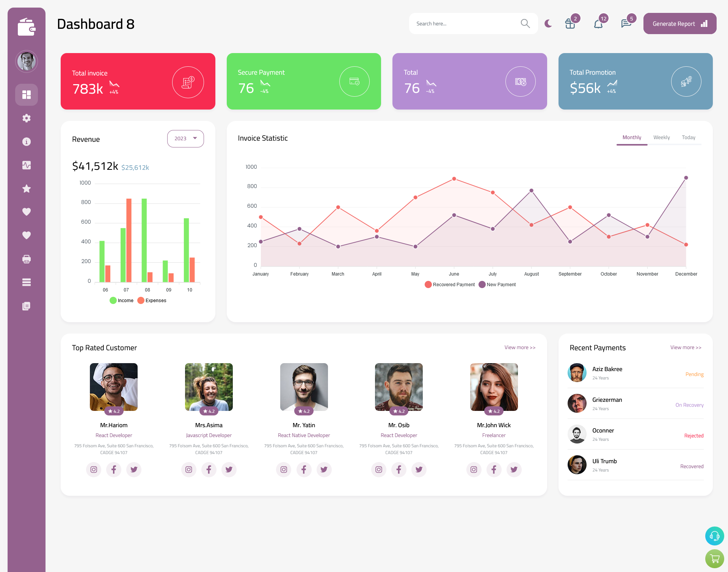Switch to Weekly tab in Invoice Statistic

click(x=661, y=137)
